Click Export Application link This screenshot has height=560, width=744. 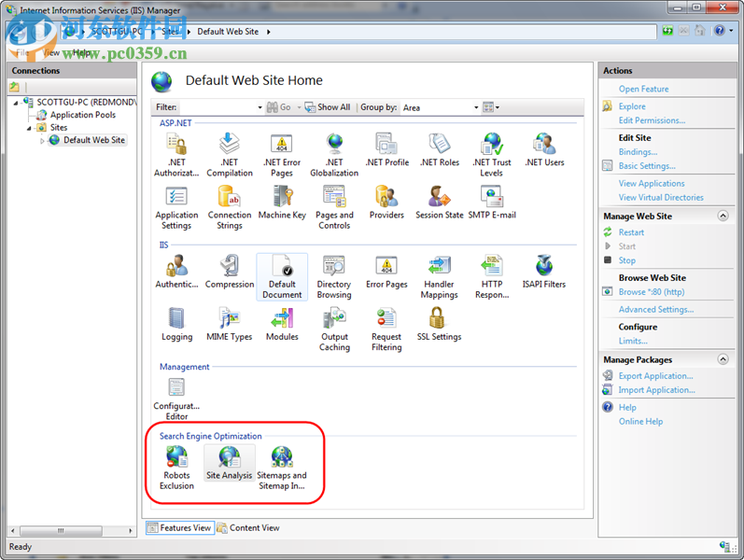tap(655, 376)
